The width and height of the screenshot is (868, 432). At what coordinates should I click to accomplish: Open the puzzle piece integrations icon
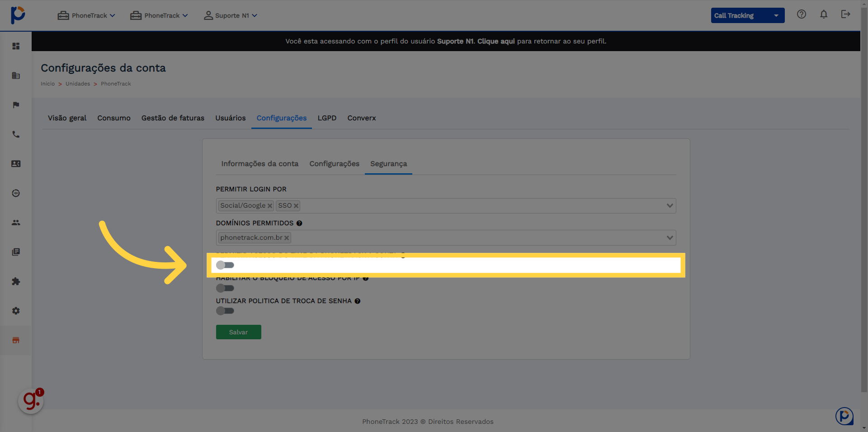(x=16, y=281)
